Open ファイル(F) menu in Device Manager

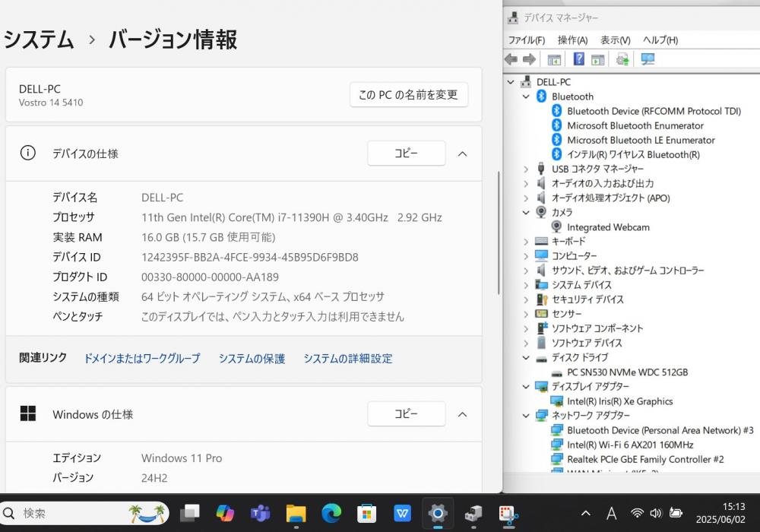pyautogui.click(x=527, y=40)
